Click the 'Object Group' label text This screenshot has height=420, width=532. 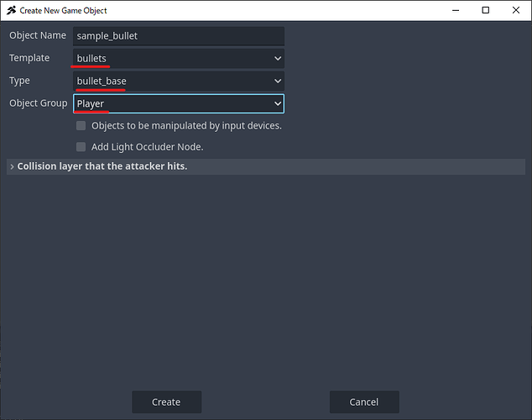pos(38,103)
